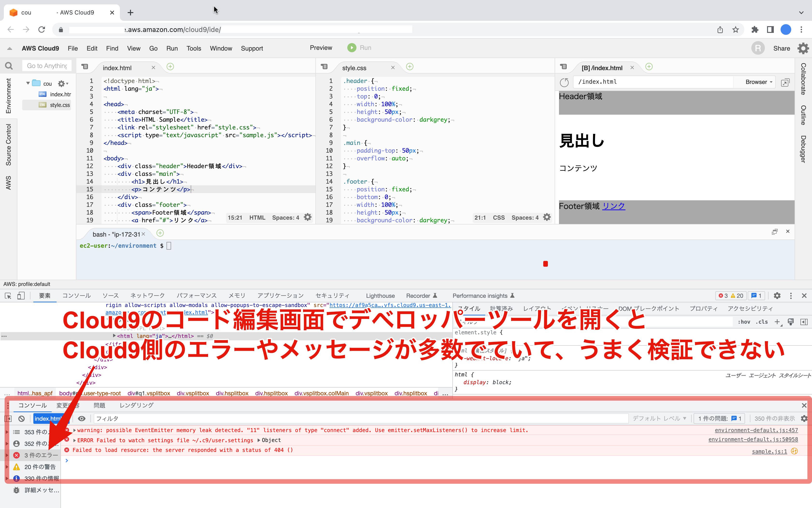Open pane menu icon left of index.html tab
Viewport: 812px width, 508px height.
pyautogui.click(x=85, y=67)
